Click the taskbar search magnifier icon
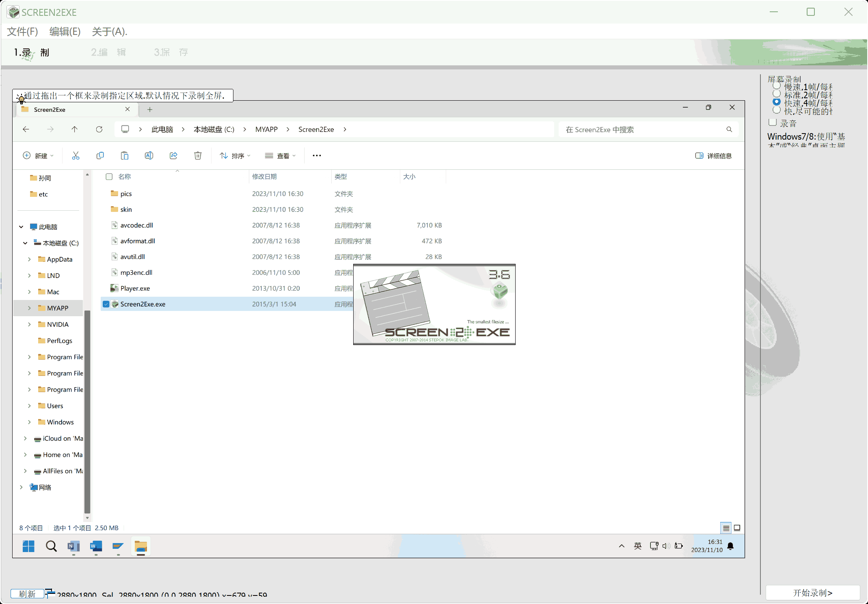The height and width of the screenshot is (604, 868). pyautogui.click(x=51, y=546)
